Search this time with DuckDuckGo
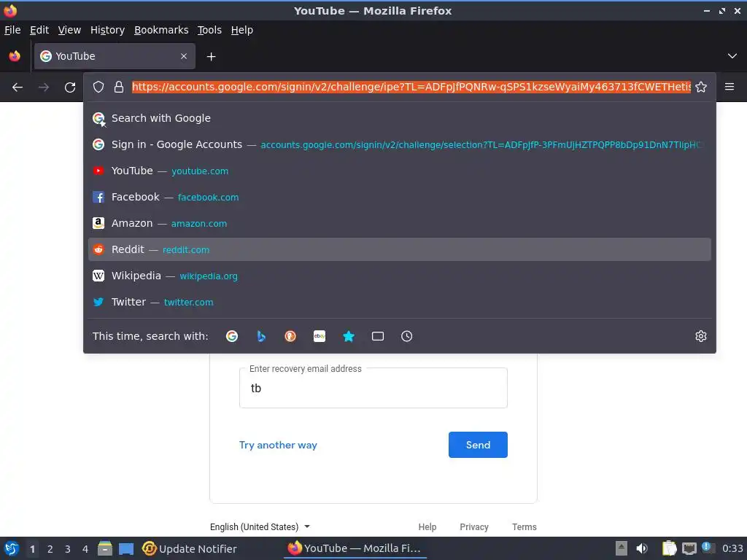The image size is (747, 560). click(x=290, y=336)
